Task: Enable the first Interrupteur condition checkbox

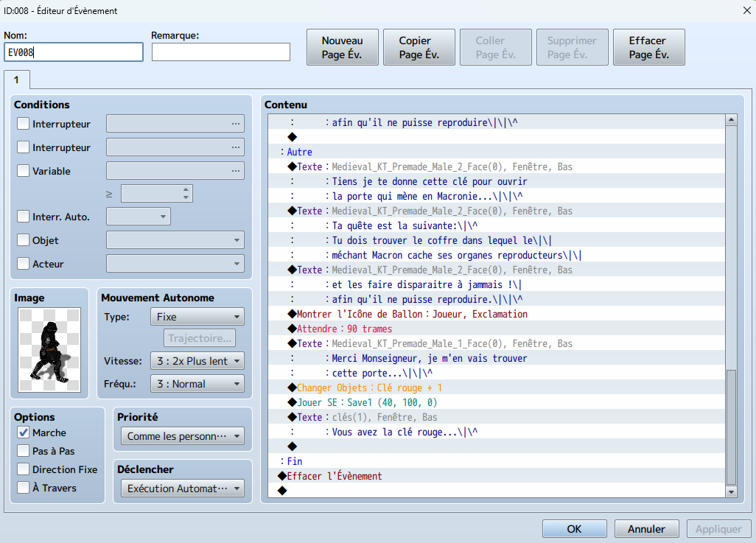Action: pyautogui.click(x=24, y=124)
